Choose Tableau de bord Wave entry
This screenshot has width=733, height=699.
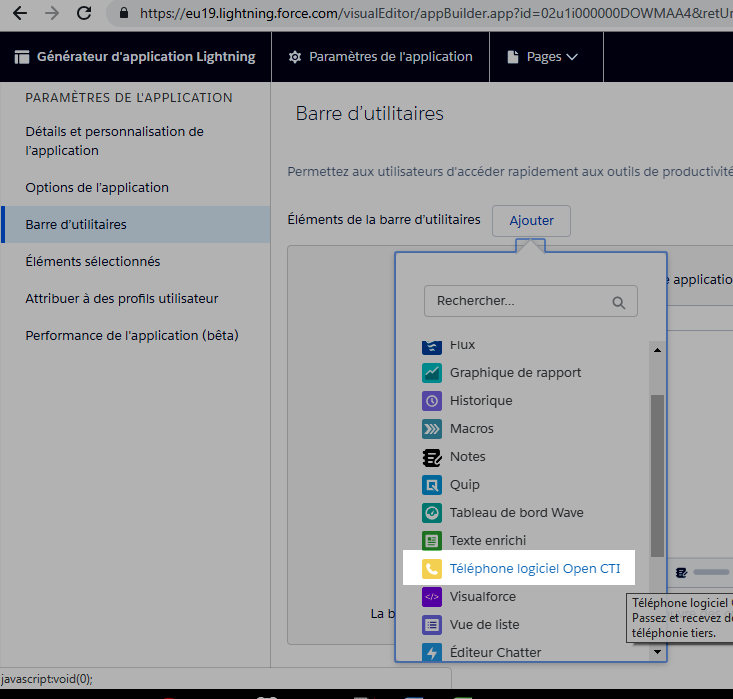(x=517, y=513)
